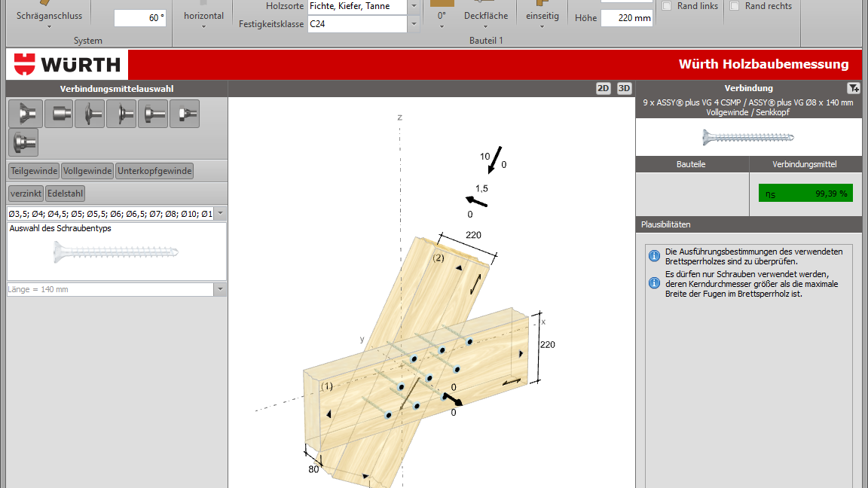Screen dimensions: 868x488
Task: Click the second info icon in Plausibilitäten
Action: pos(654,282)
